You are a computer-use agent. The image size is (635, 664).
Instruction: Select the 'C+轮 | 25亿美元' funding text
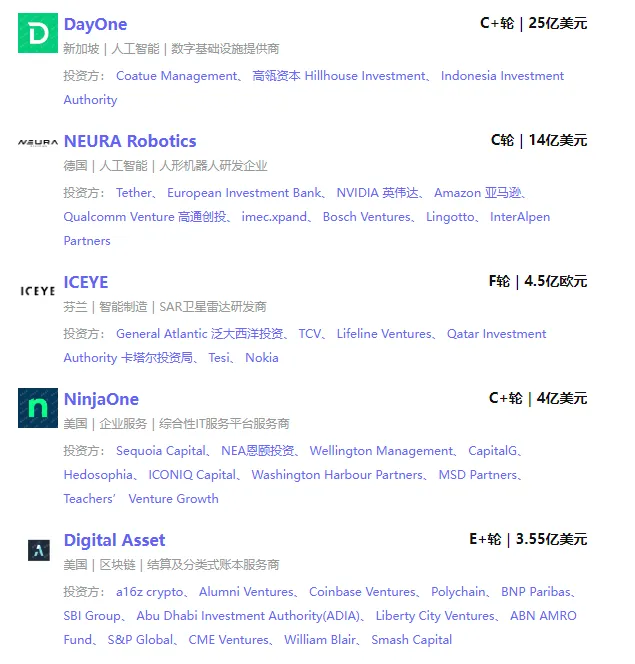pos(533,23)
